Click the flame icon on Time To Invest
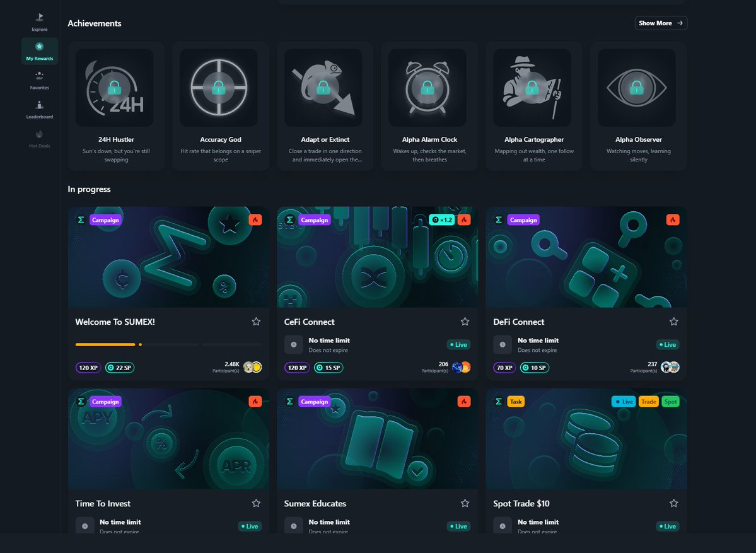This screenshot has height=553, width=756. pyautogui.click(x=255, y=402)
